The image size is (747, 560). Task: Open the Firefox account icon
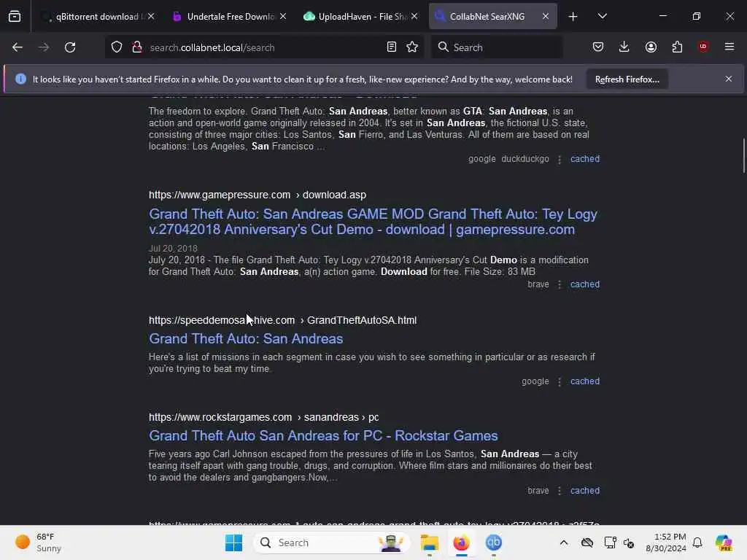pos(651,47)
